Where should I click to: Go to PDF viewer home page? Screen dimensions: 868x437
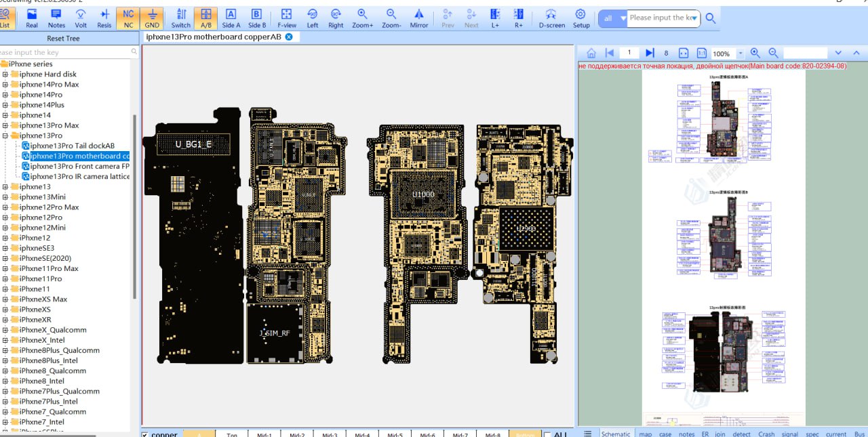point(591,53)
